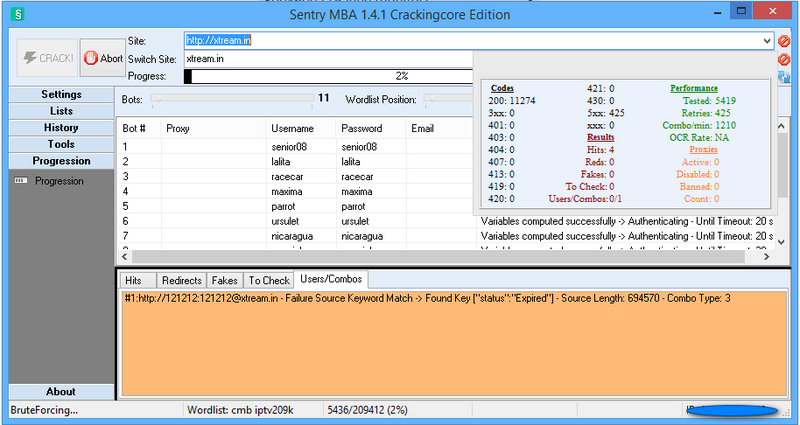Click the 'Retries: 425' value
This screenshot has width=800, height=425.
tap(706, 113)
